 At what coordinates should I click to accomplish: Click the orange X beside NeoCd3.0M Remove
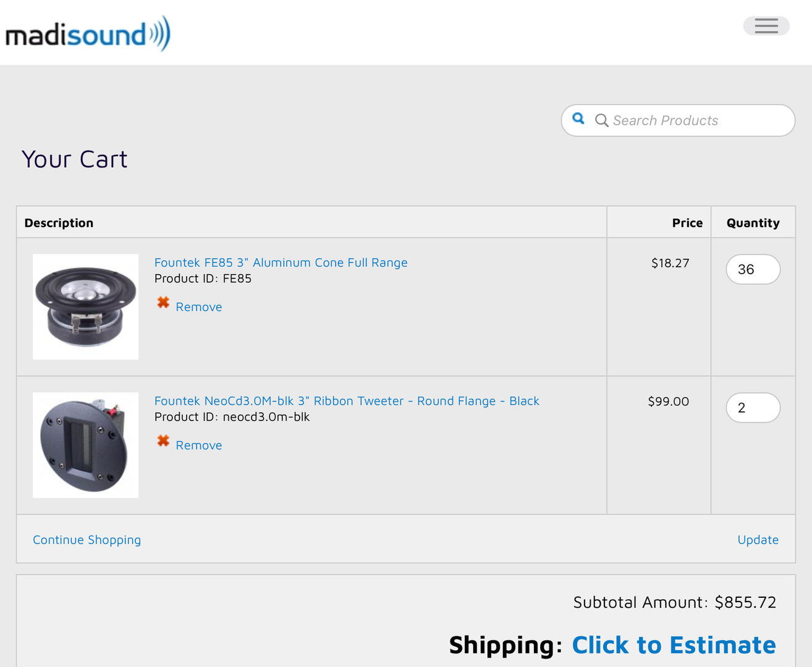tap(163, 441)
